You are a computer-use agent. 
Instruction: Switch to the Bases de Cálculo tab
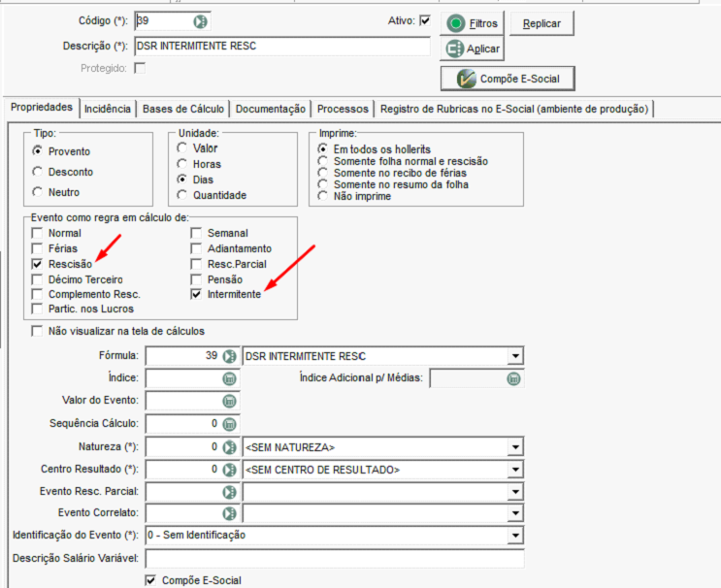tap(183, 109)
